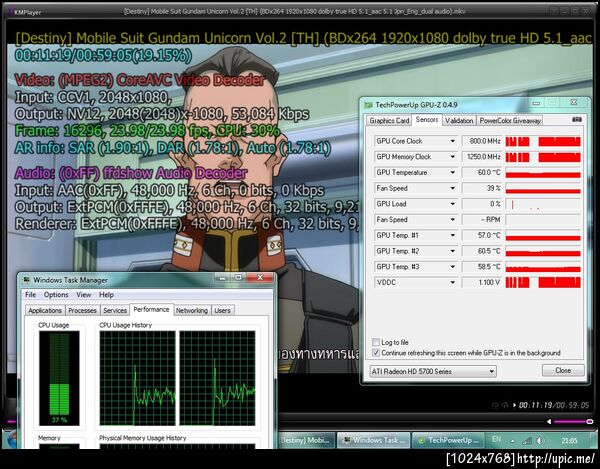
Task: Open the ATI Radeon HD 5700 Series selector
Action: point(433,371)
